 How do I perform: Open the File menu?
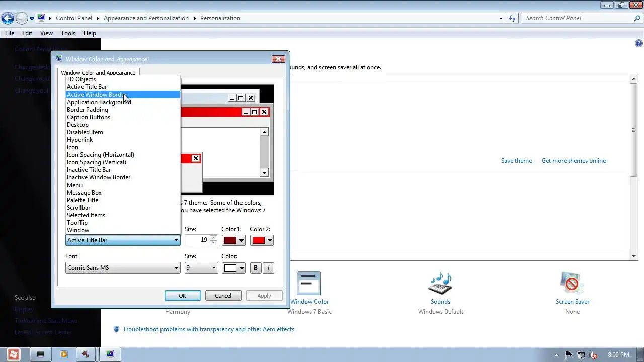[10, 33]
